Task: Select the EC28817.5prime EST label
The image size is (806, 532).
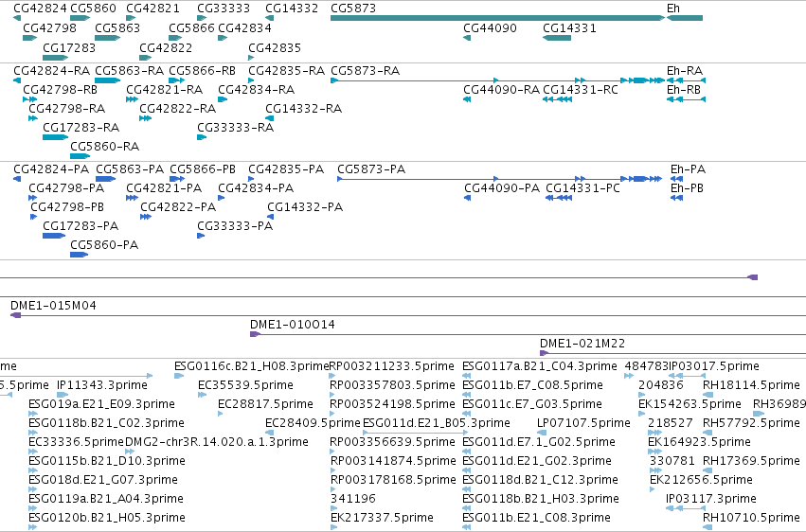Action: 265,404
